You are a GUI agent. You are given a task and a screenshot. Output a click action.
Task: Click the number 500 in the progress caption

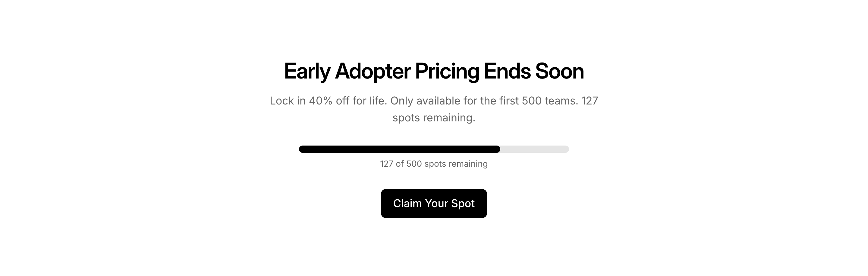point(414,164)
